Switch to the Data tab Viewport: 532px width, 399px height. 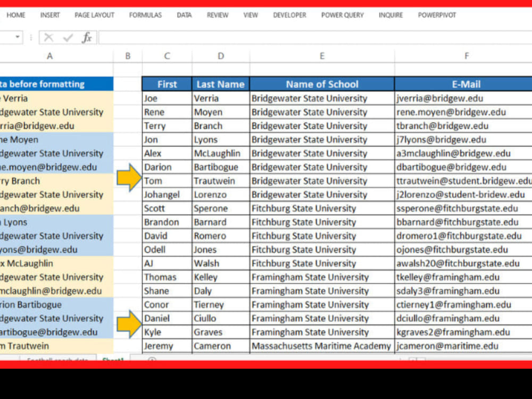point(184,15)
